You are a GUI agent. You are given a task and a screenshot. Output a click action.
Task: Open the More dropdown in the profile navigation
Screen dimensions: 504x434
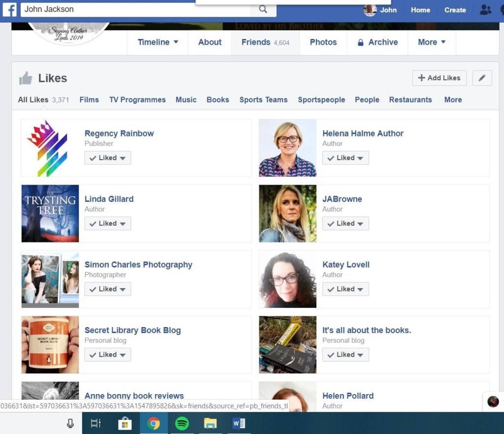coord(432,42)
